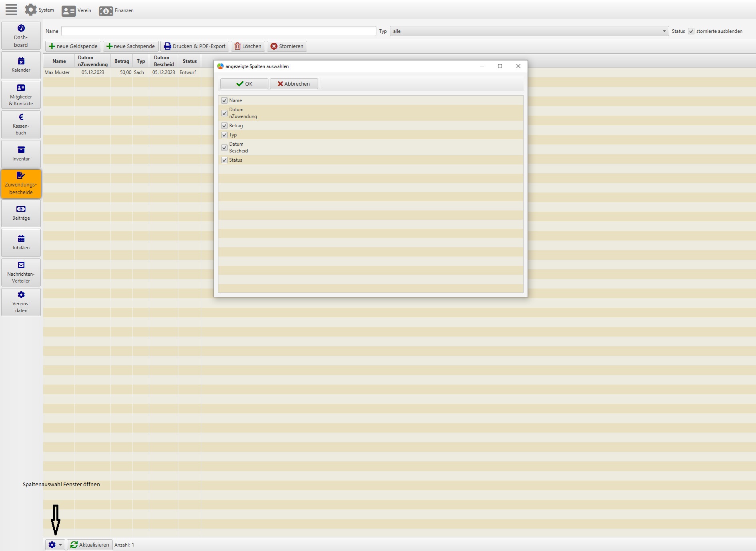This screenshot has height=551, width=756.
Task: Open the System menu
Action: pyautogui.click(x=39, y=10)
